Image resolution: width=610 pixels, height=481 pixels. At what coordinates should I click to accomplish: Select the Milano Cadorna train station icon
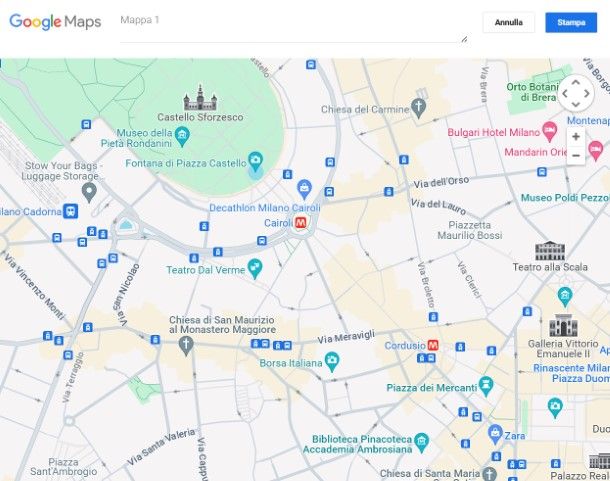pyautogui.click(x=71, y=211)
